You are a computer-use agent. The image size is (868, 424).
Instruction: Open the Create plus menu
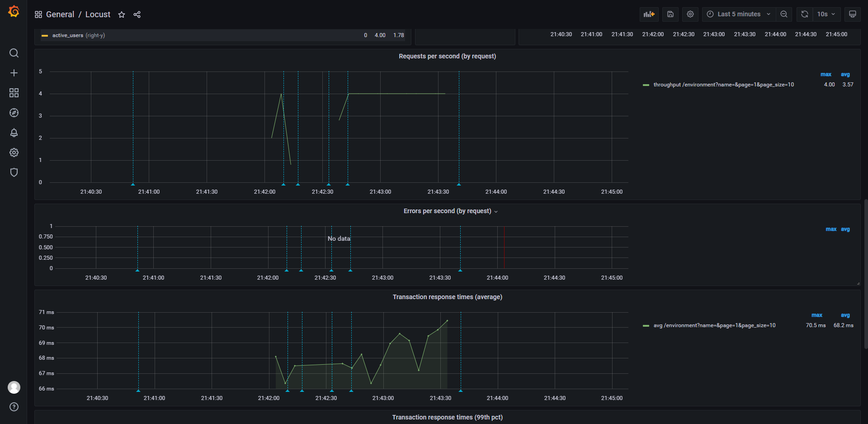coord(14,73)
